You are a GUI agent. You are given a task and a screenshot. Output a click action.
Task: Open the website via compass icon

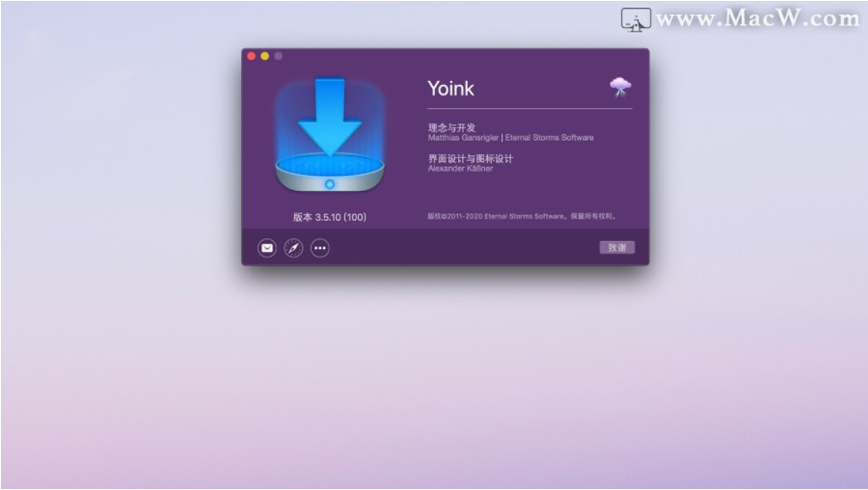[x=293, y=248]
